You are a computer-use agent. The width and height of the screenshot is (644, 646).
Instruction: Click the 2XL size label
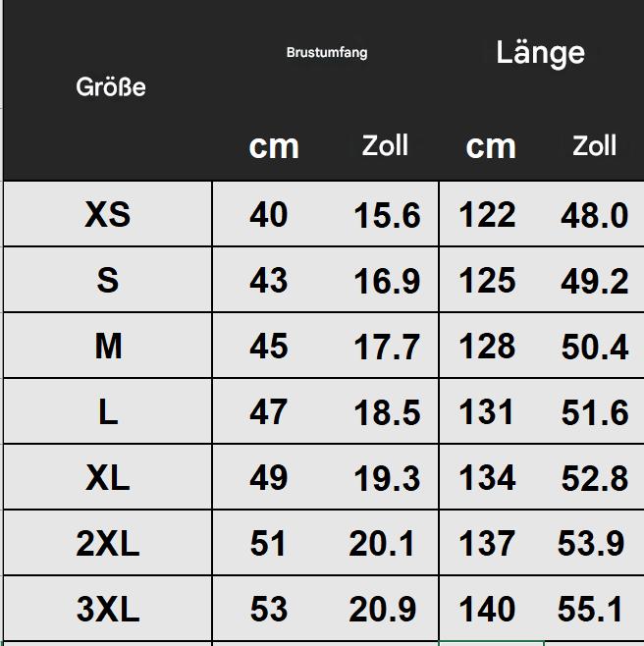coord(108,543)
